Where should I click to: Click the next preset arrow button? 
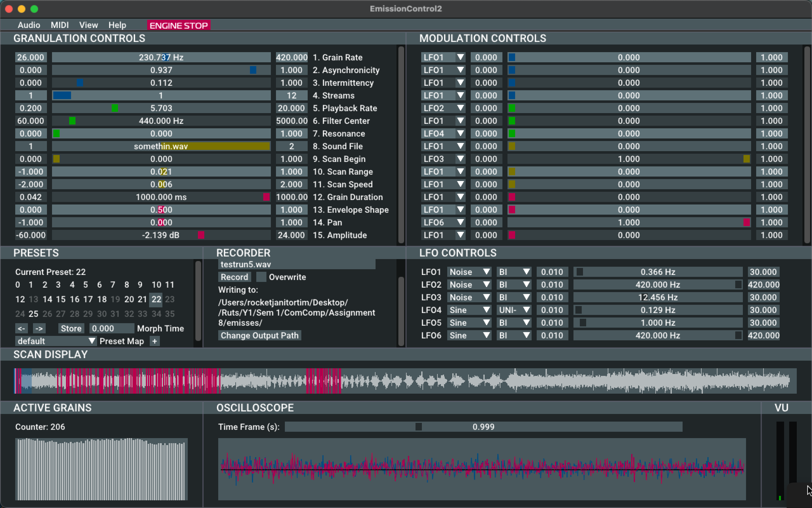pyautogui.click(x=39, y=328)
